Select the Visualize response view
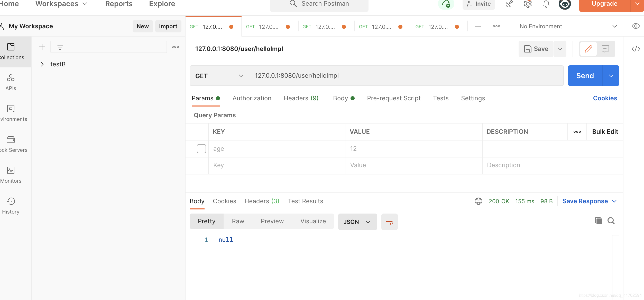644x300 pixels. pos(313,221)
